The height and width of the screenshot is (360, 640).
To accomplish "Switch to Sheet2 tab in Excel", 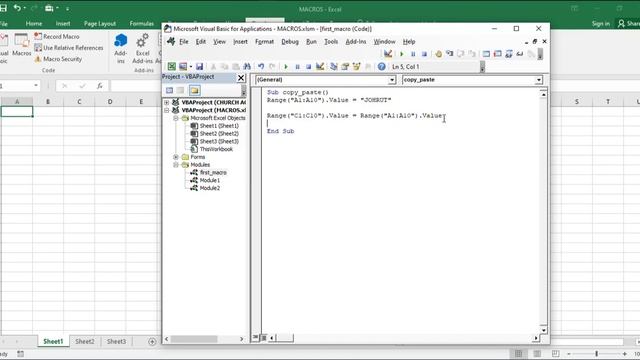I will pos(84,342).
